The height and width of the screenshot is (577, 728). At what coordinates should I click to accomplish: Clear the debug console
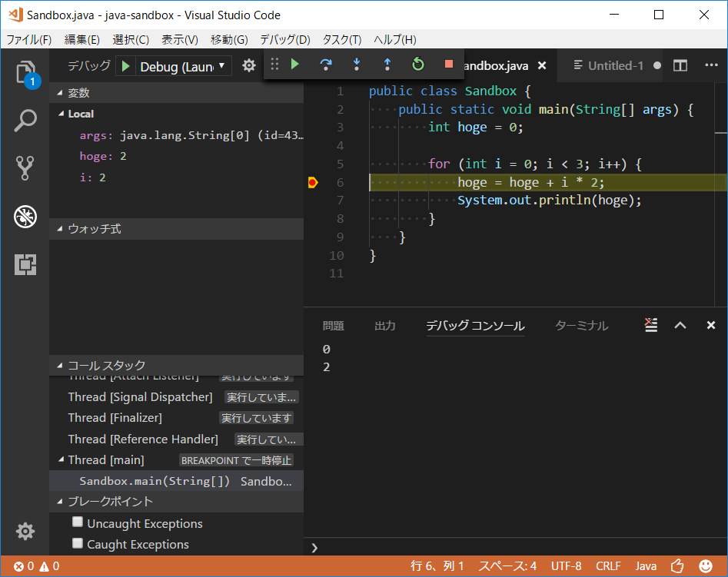[651, 325]
